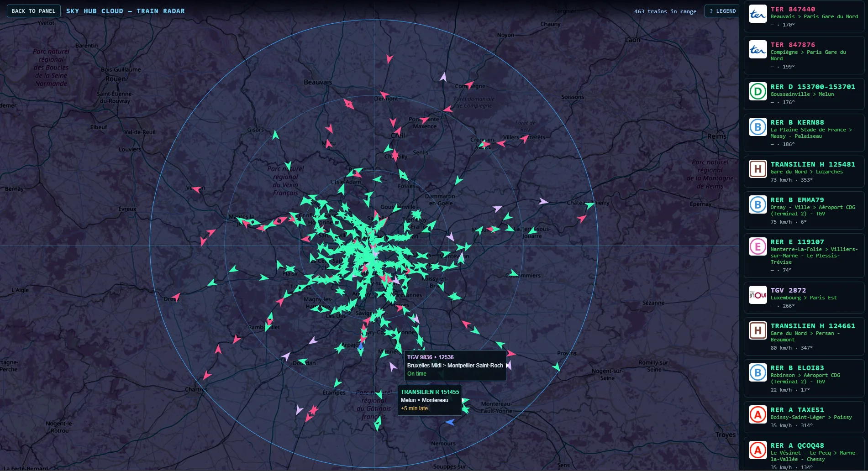The image size is (868, 471).
Task: Click the Transilien H 124661 icon
Action: tap(758, 330)
